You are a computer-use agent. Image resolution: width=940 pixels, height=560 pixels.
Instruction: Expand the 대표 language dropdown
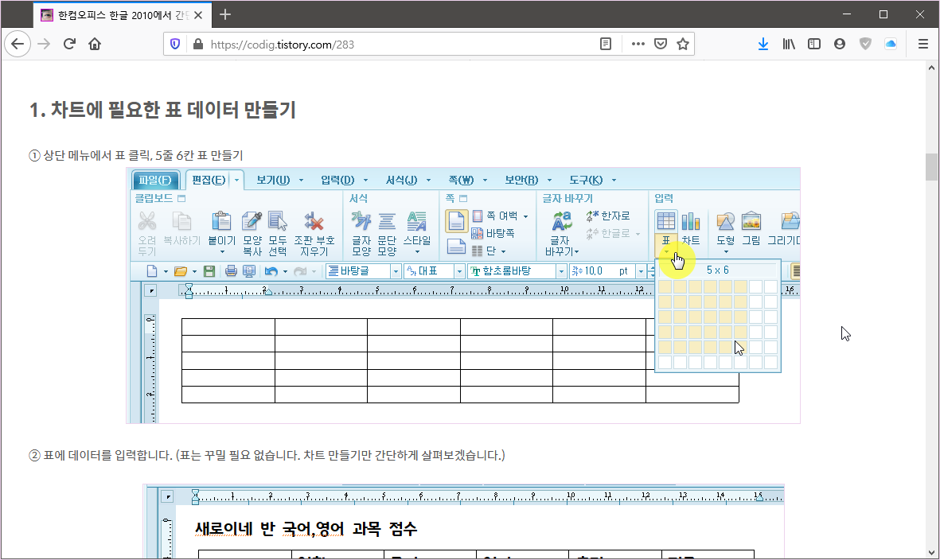459,271
